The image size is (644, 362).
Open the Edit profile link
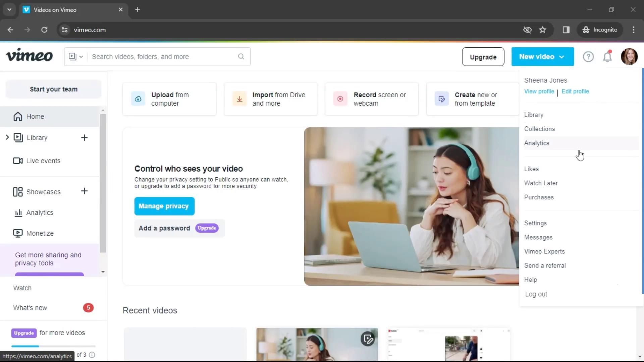(575, 92)
